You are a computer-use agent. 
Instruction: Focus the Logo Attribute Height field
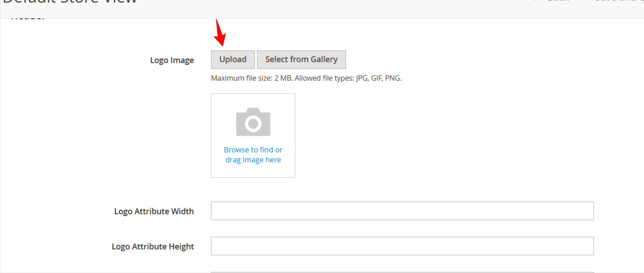pos(402,246)
